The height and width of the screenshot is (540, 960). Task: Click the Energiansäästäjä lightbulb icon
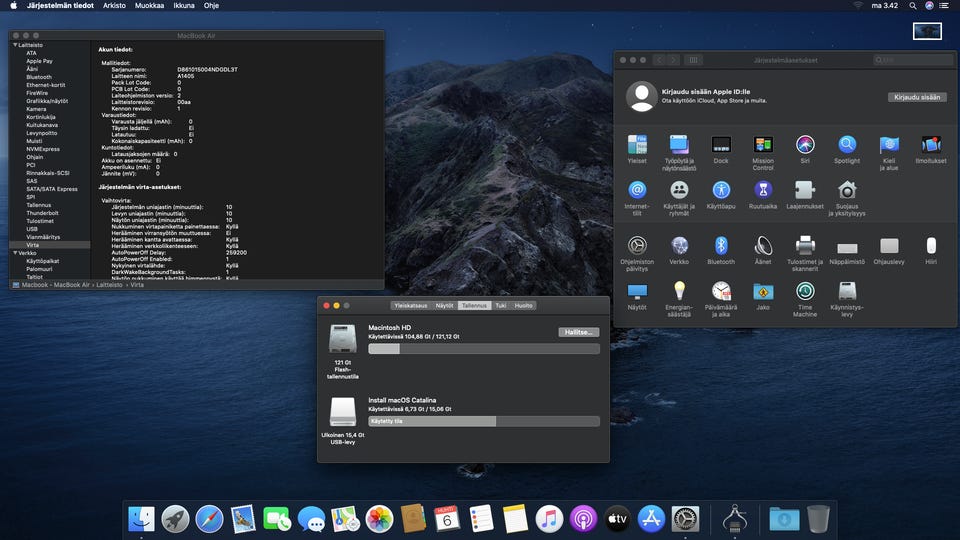(x=679, y=291)
